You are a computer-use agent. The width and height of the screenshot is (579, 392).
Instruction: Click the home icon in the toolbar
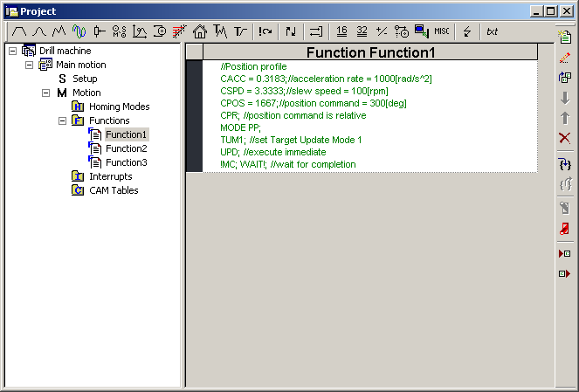pos(199,31)
